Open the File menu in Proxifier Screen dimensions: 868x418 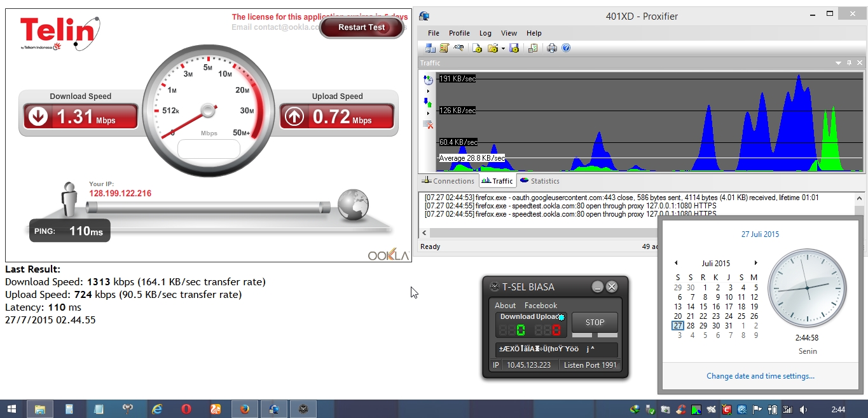[434, 33]
